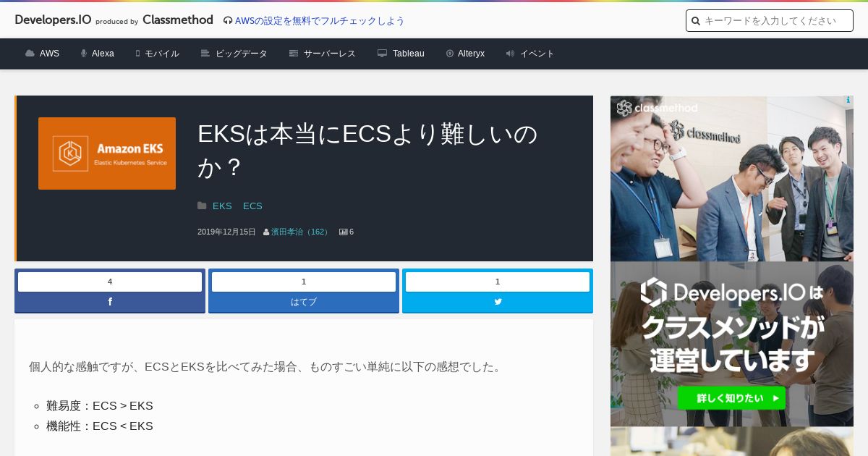
Task: Click the phone icon next to モバイル
Action: (x=137, y=54)
